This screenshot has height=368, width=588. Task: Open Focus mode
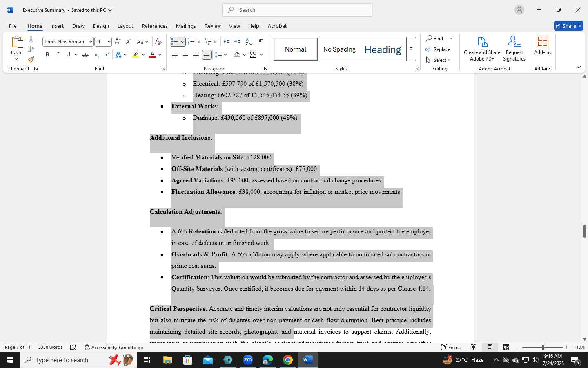click(451, 347)
